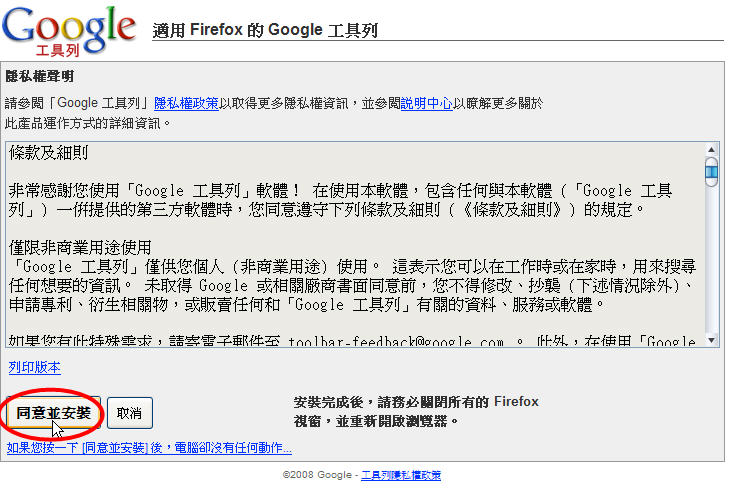Click the scrollbar track below the thumb
This screenshot has width=730, height=488.
(711, 261)
